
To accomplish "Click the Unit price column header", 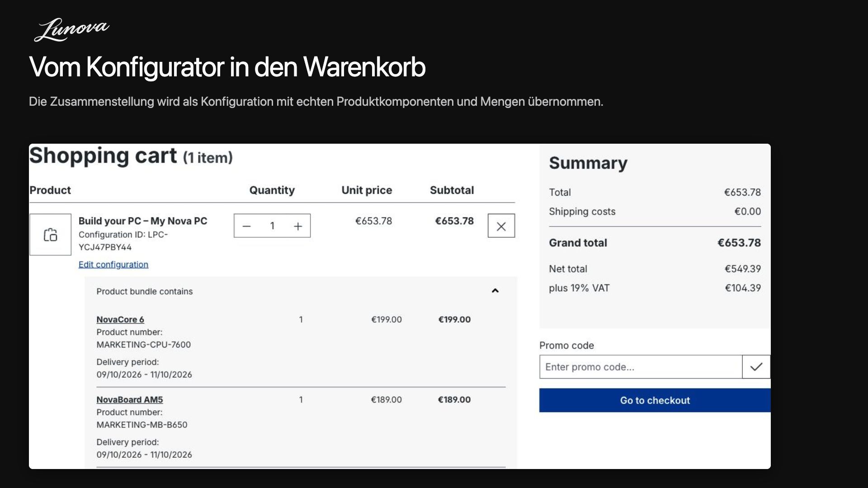I will pyautogui.click(x=367, y=190).
